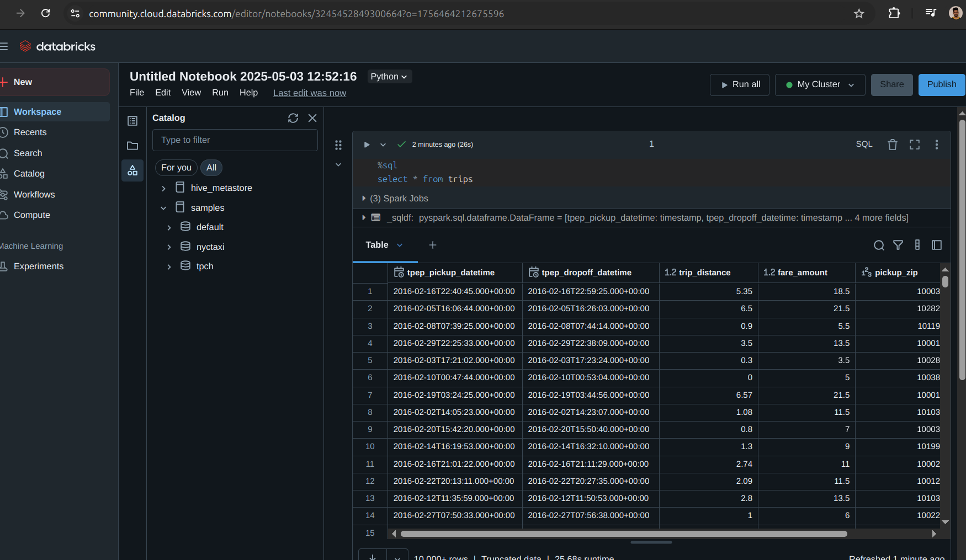
Task: Click the New button
Action: (55, 82)
